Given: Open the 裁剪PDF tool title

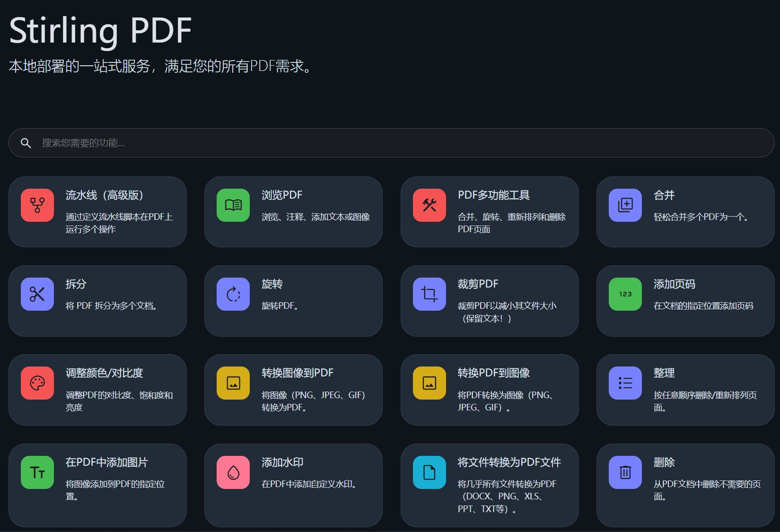Looking at the screenshot, I should click(x=478, y=284).
